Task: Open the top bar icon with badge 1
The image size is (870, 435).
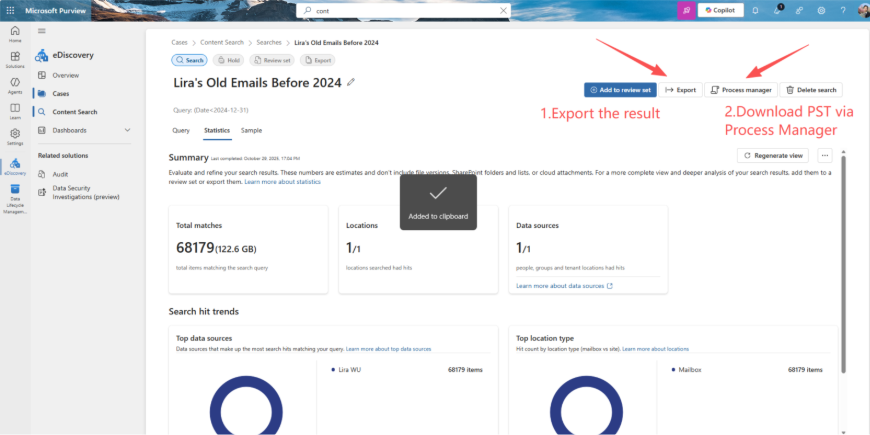Action: [777, 10]
